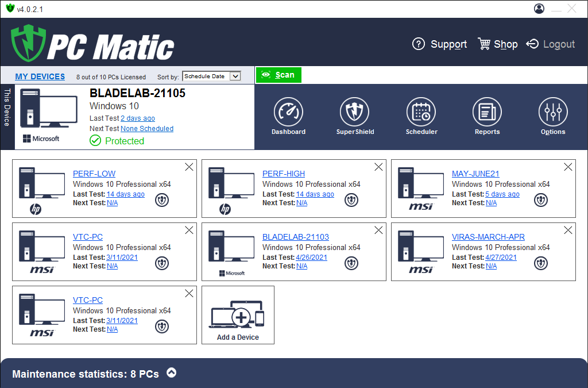
Task: Open the Dashboard gauge icon
Action: tap(288, 112)
